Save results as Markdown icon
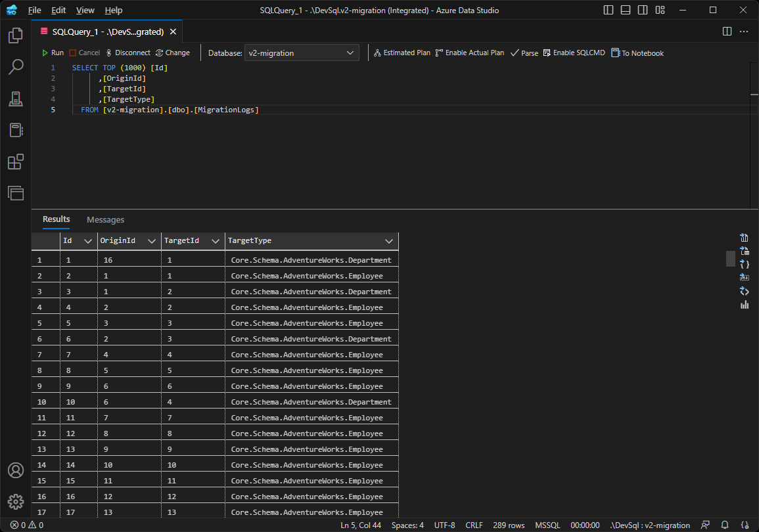The height and width of the screenshot is (532, 759). click(745, 277)
